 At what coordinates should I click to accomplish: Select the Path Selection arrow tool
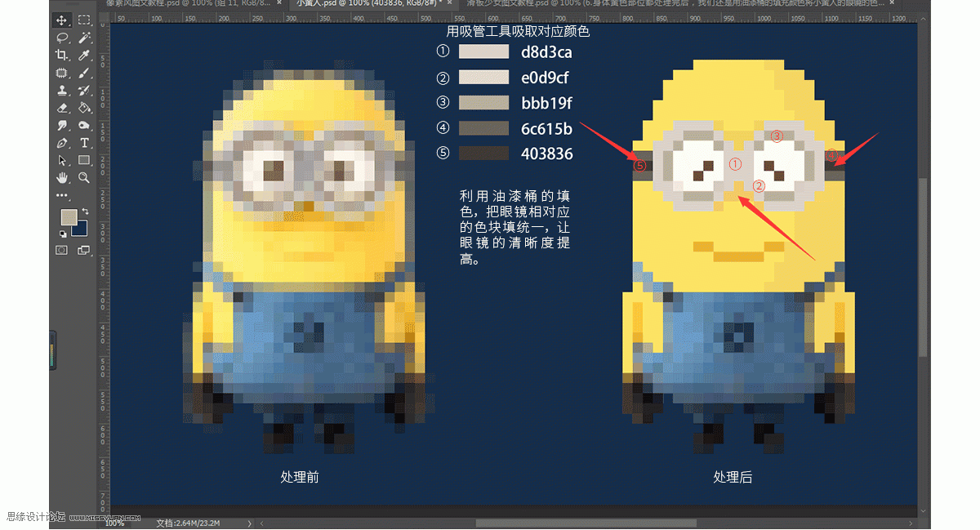pyautogui.click(x=62, y=160)
